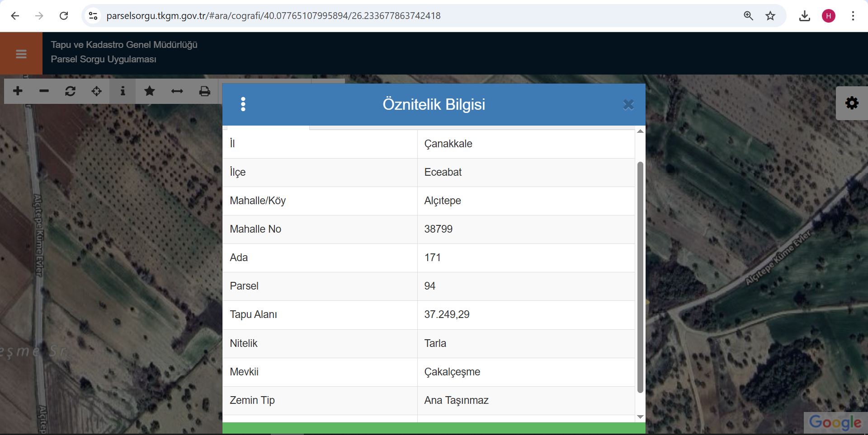This screenshot has height=435, width=868.
Task: Select the Eceabat value cell
Action: [526, 172]
